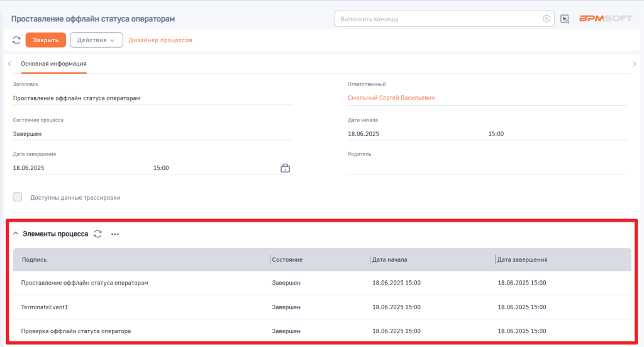Click the Дата начала time 15:00
The image size is (644, 347).
[x=557, y=134]
